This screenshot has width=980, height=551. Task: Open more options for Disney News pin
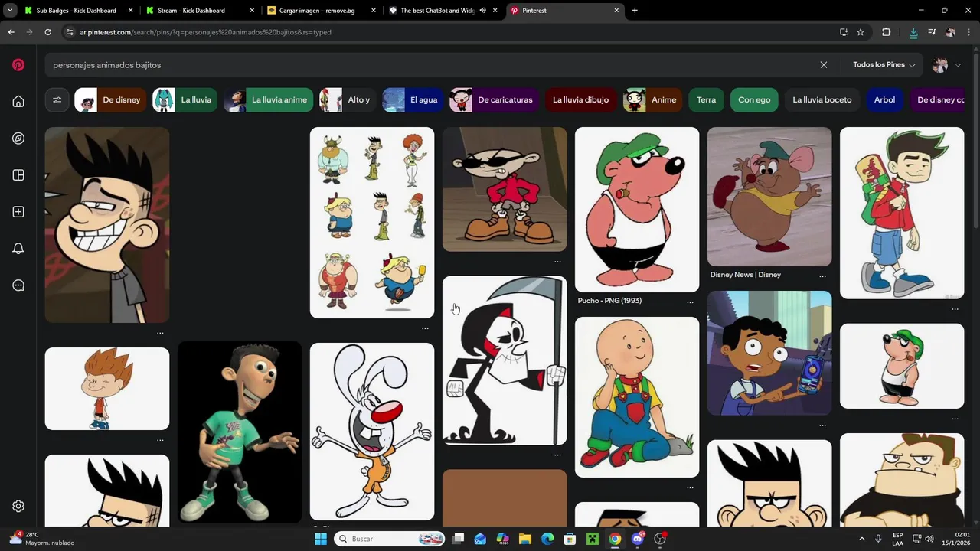822,275
